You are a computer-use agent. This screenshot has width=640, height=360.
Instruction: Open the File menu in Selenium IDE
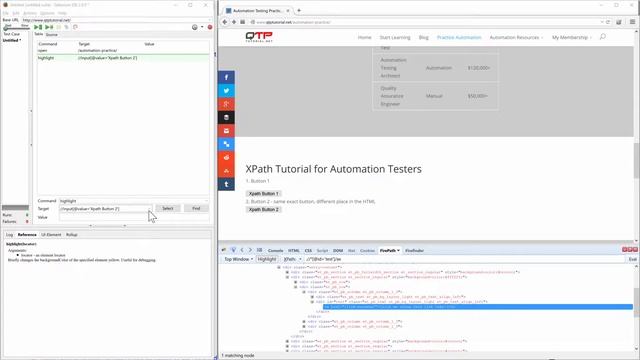coord(5,13)
